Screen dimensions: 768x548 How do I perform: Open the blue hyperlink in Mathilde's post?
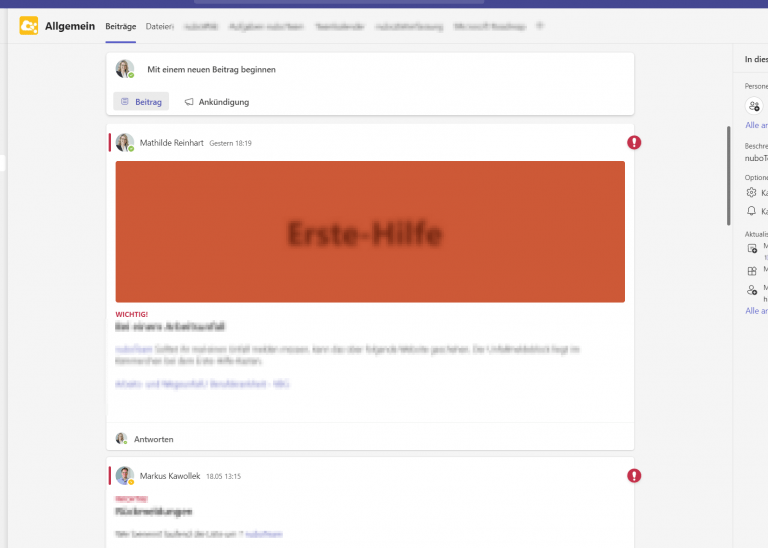[x=202, y=384]
